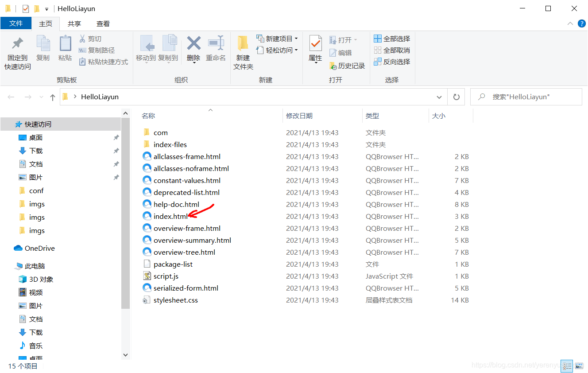This screenshot has height=373, width=588.
Task: Click the Up one level arrow
Action: click(53, 97)
